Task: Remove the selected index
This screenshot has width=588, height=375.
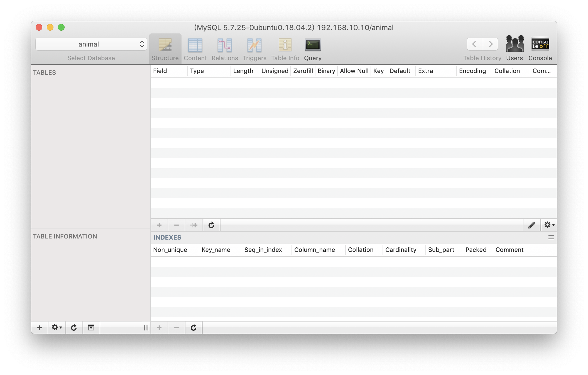Action: coord(176,328)
